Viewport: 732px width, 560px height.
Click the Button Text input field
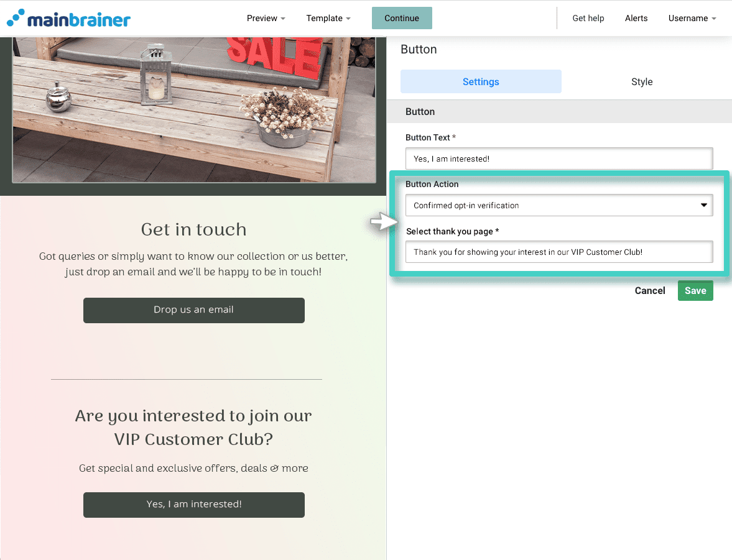[x=559, y=158]
